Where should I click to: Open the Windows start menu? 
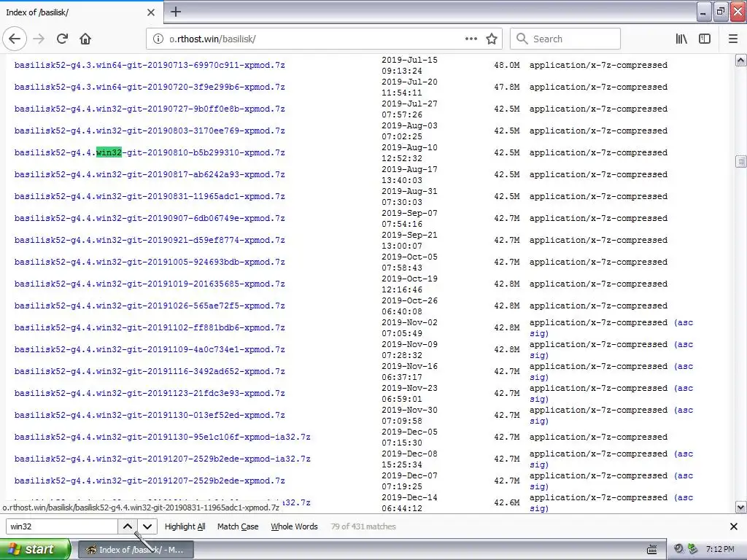tap(35, 549)
